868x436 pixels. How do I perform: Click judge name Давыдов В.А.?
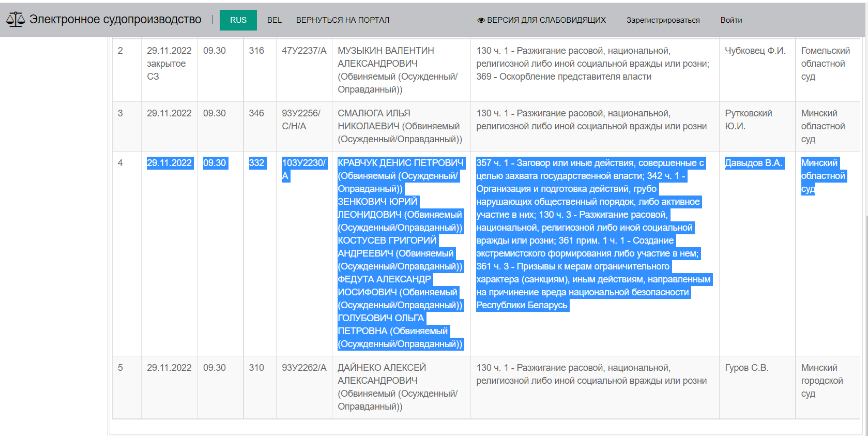point(753,163)
